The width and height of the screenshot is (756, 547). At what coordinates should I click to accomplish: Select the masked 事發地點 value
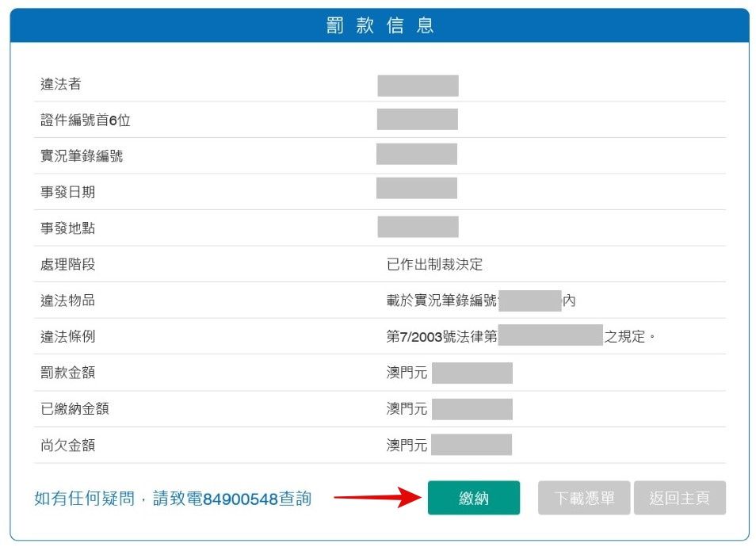click(418, 227)
